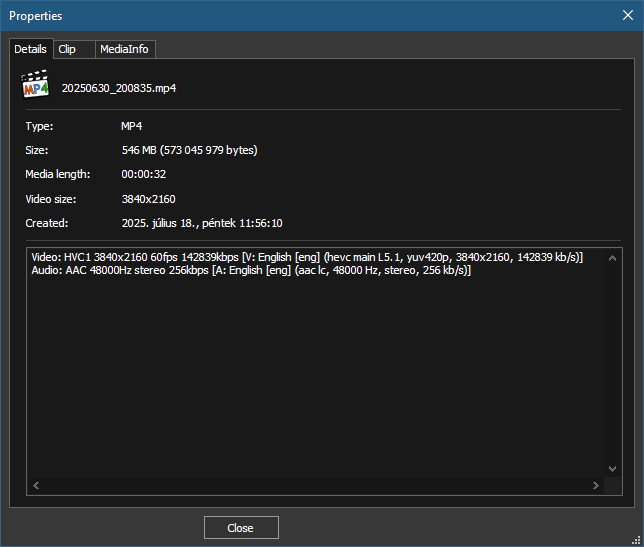Open the MediaInfo tab
The width and height of the screenshot is (644, 547).
coord(124,49)
